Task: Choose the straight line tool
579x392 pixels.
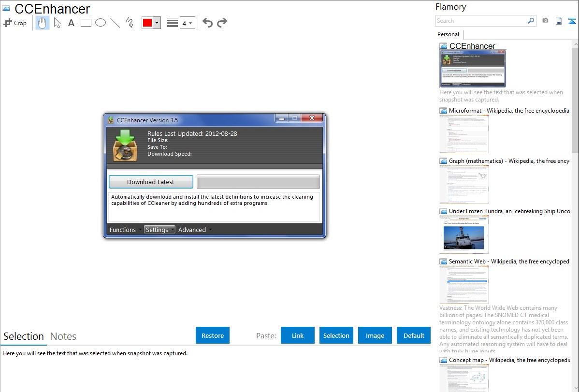Action: tap(115, 23)
